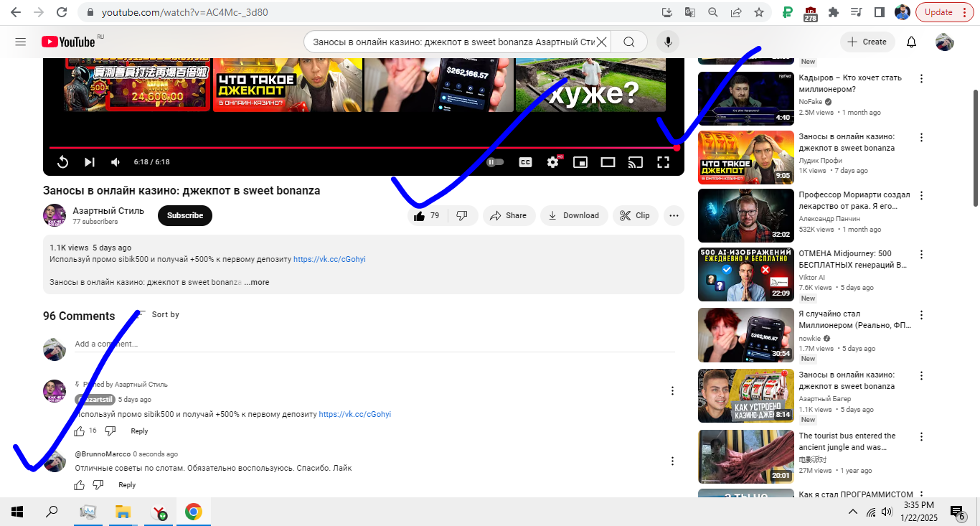Open the YouTube account avatar menu
Screen dimensions: 980x526
tap(945, 42)
